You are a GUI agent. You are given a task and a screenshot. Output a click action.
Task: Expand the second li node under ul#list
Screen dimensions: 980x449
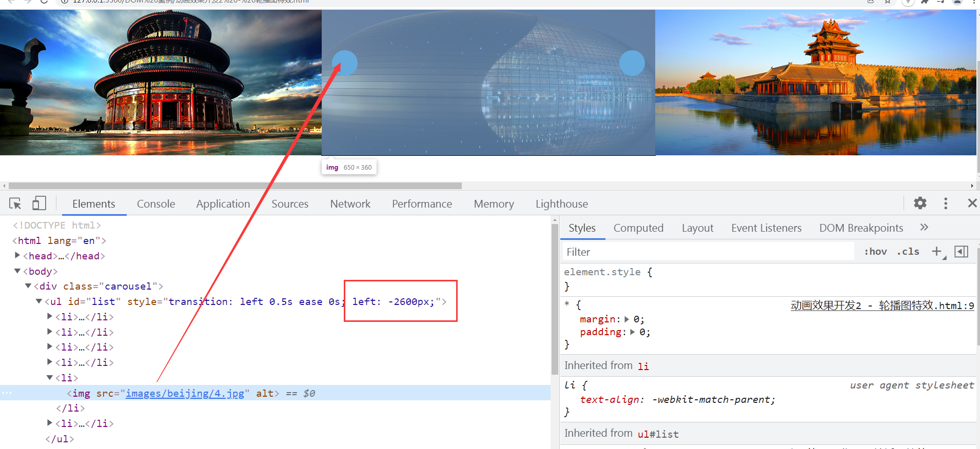click(x=50, y=332)
